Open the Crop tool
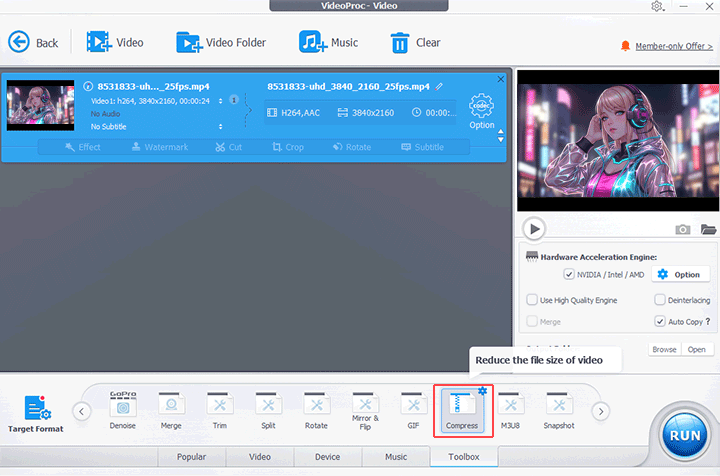Screen dimensions: 720x476 (x=288, y=147)
